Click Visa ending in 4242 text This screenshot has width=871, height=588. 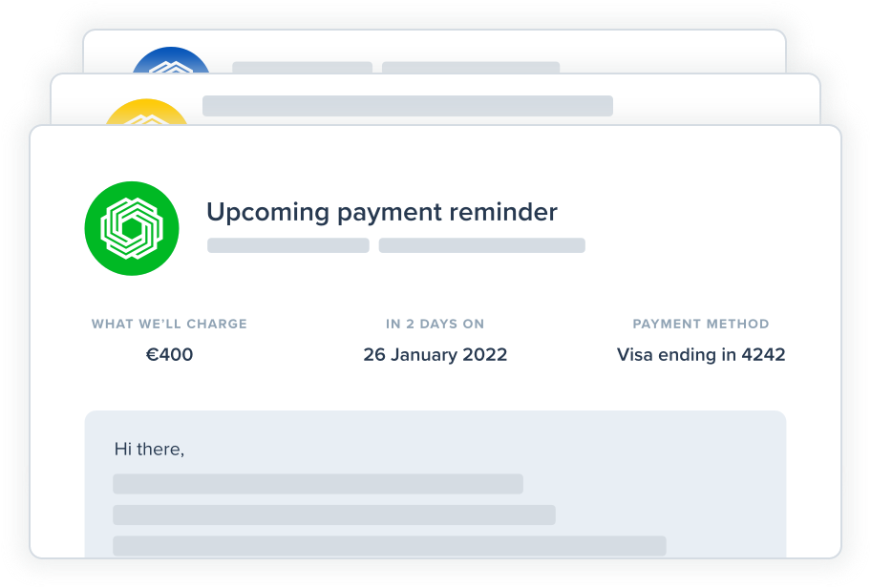point(701,354)
